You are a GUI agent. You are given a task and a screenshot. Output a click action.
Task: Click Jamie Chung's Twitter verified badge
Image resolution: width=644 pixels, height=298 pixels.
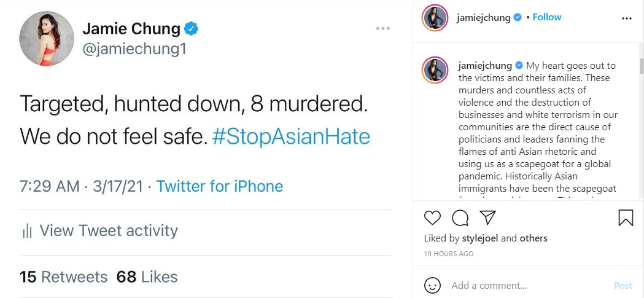point(192,28)
